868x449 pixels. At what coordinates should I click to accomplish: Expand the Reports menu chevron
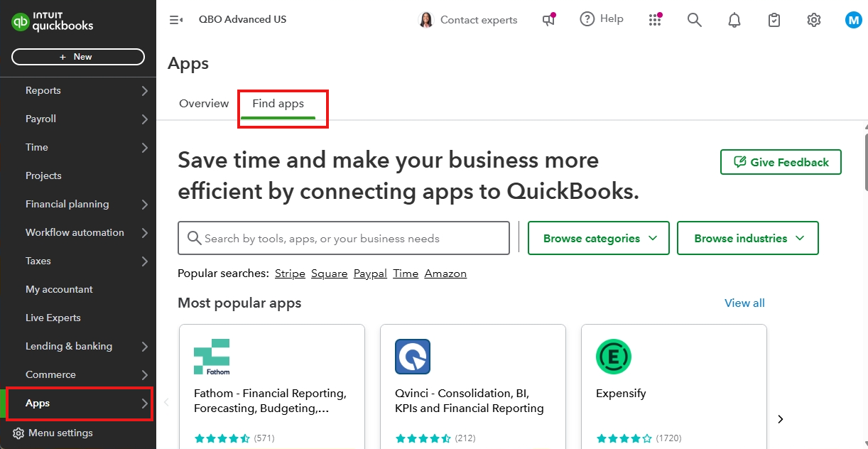144,90
